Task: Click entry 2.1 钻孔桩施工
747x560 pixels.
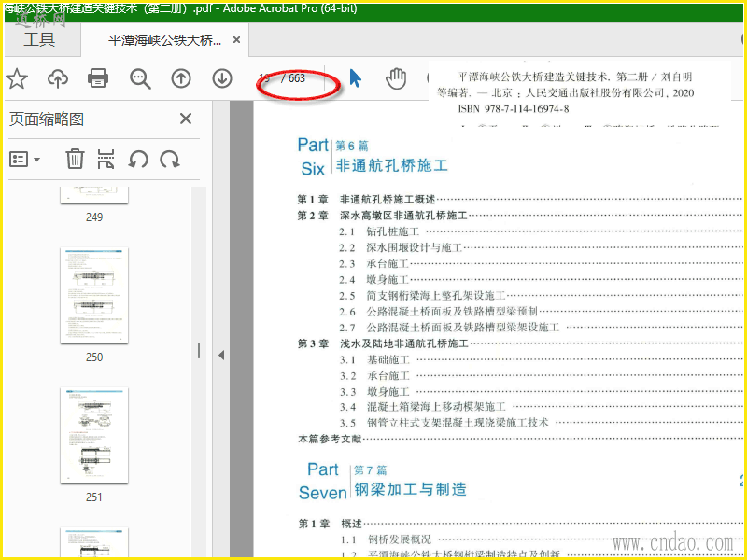Action: (x=379, y=231)
